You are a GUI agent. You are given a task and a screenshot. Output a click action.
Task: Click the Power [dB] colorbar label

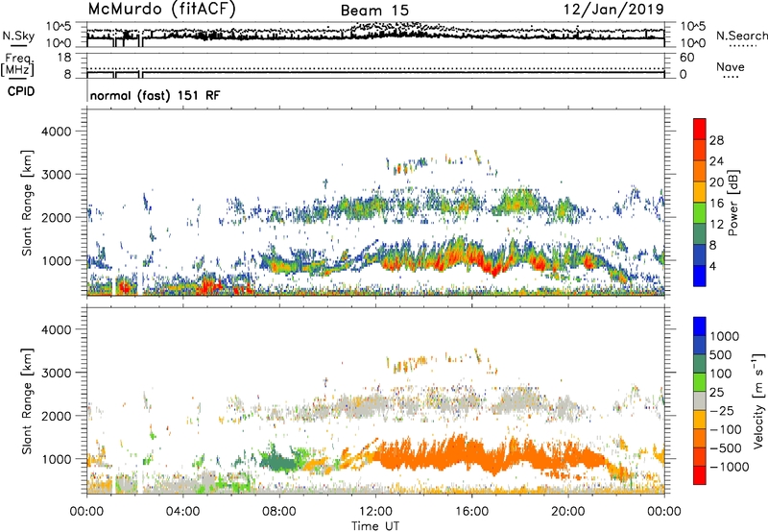[732, 203]
